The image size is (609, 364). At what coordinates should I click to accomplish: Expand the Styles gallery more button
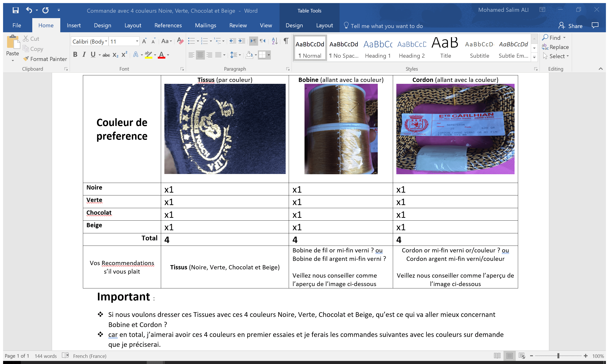pyautogui.click(x=534, y=57)
